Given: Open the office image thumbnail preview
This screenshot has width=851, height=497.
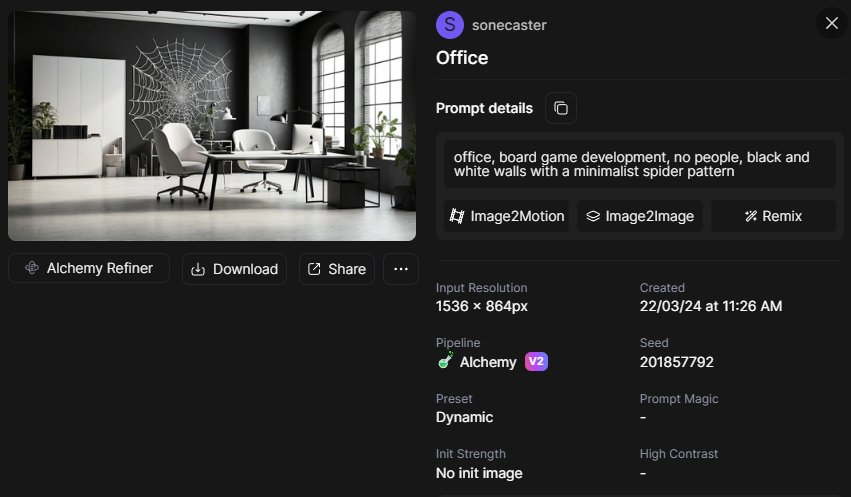Looking at the screenshot, I should [x=212, y=126].
